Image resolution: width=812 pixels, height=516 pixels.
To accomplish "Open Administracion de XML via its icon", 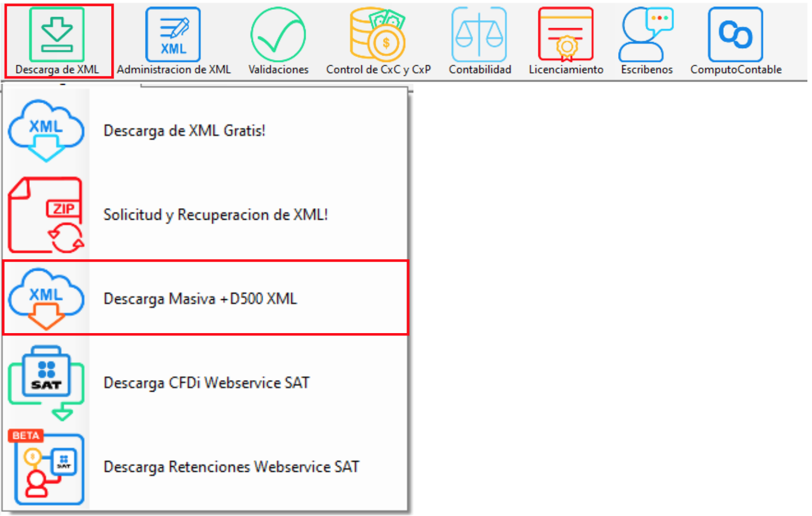I will pyautogui.click(x=173, y=33).
